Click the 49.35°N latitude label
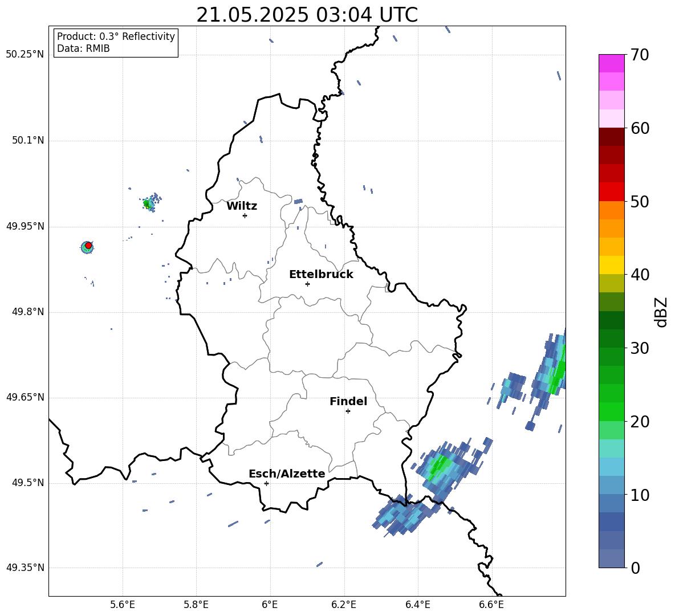675x616 pixels. tap(25, 568)
